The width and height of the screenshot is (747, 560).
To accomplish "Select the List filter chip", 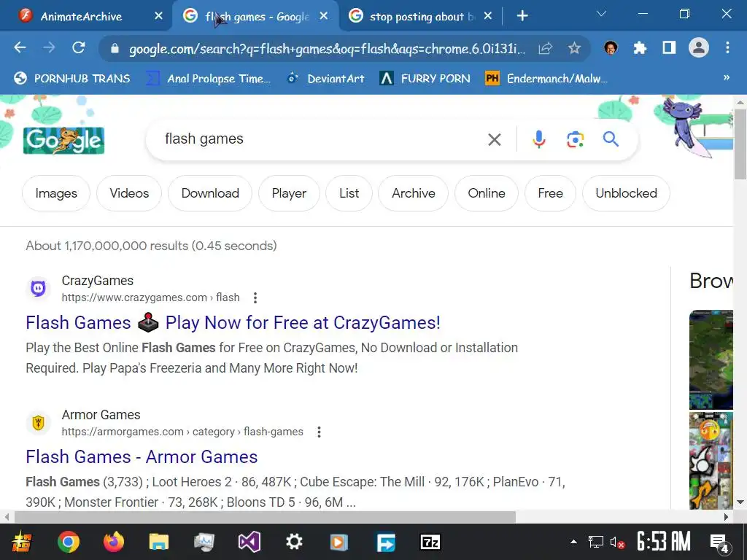I will tap(349, 193).
